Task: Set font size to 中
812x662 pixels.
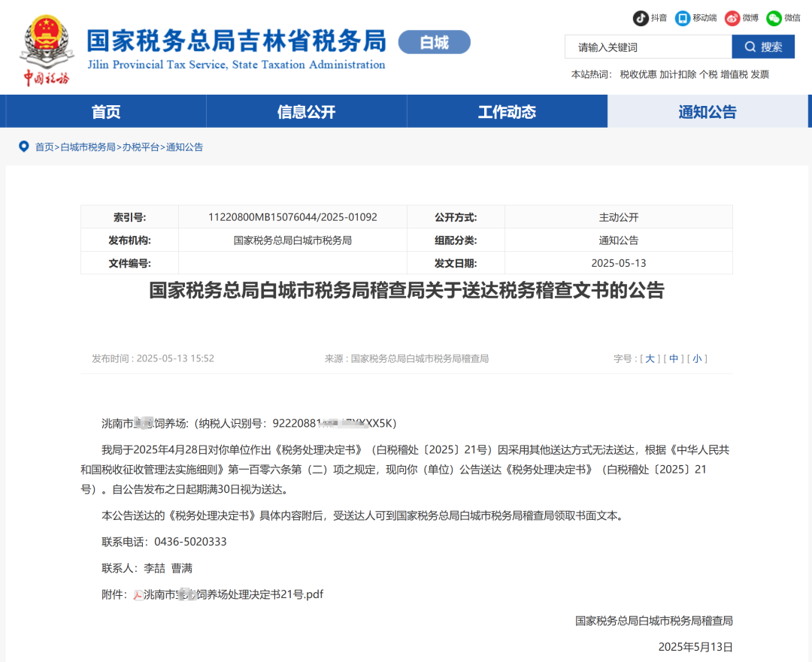Action: pyautogui.click(x=673, y=358)
